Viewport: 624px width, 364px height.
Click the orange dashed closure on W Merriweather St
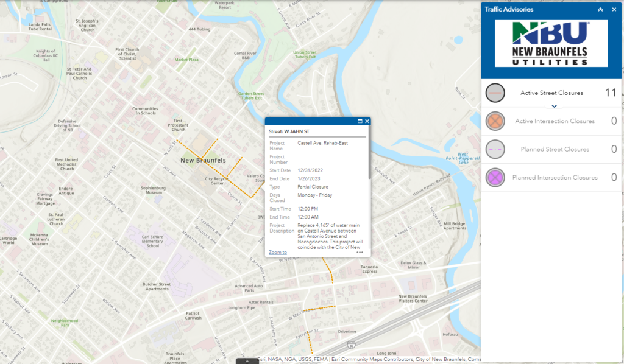tap(319, 309)
